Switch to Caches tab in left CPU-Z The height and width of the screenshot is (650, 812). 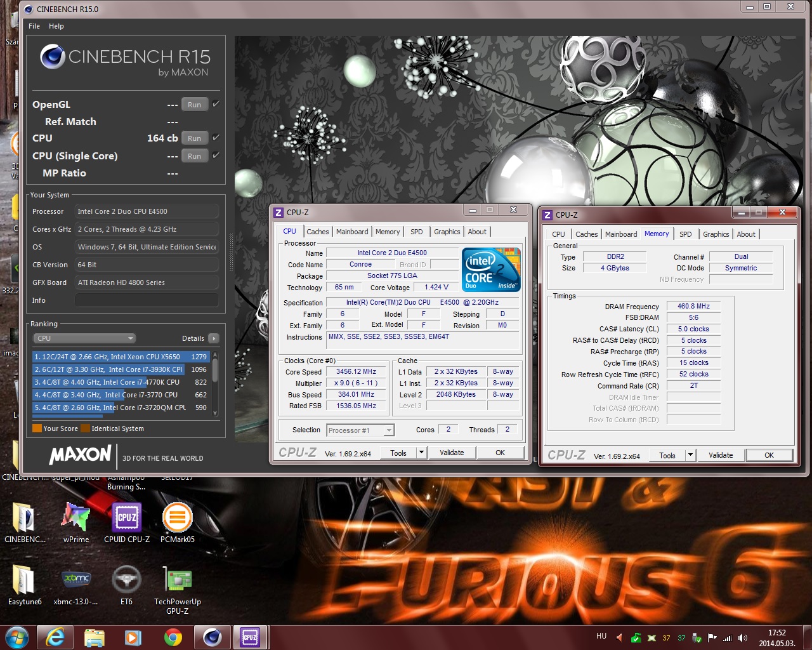[x=317, y=232]
